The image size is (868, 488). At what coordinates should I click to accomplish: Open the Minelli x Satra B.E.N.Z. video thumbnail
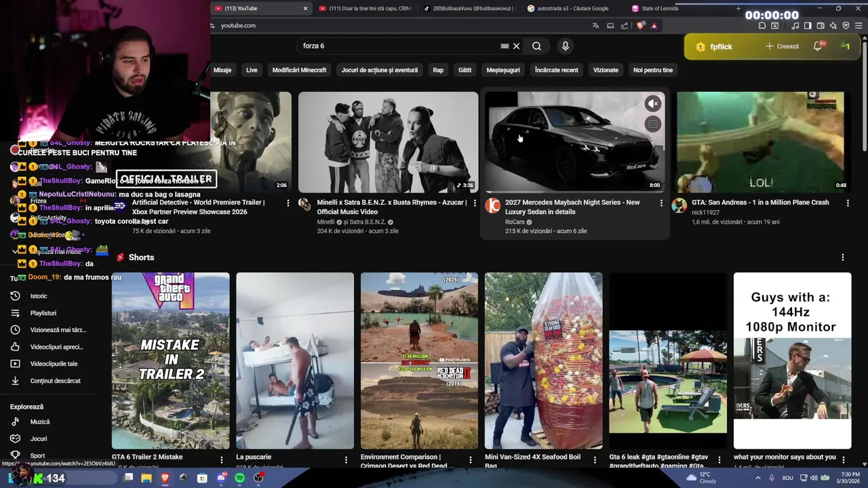tap(388, 142)
